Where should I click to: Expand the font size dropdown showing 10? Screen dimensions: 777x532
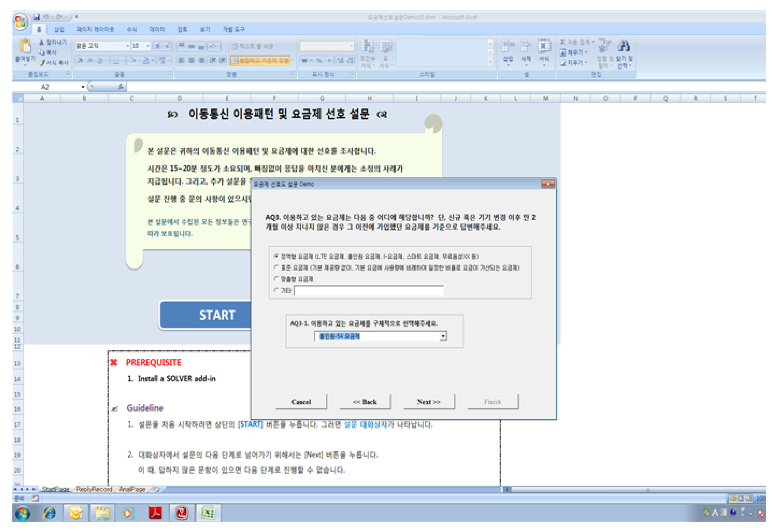[148, 46]
